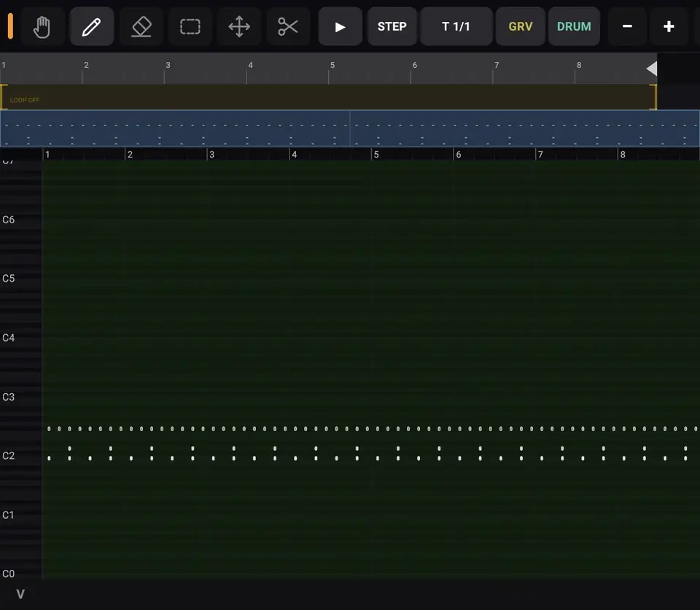Image resolution: width=700 pixels, height=610 pixels.
Task: Click the C3 piano key
Action: click(x=20, y=397)
